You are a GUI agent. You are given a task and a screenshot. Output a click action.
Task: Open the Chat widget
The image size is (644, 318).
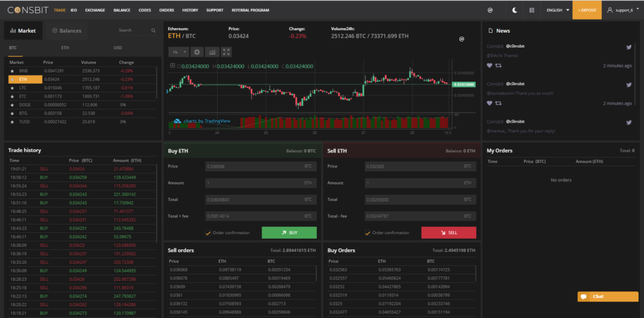coord(608,296)
